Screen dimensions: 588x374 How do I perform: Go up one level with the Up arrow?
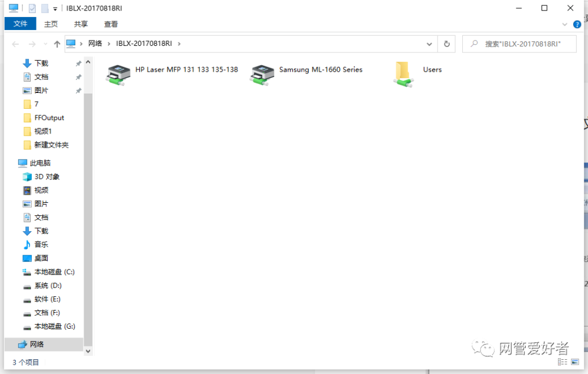[x=57, y=44]
